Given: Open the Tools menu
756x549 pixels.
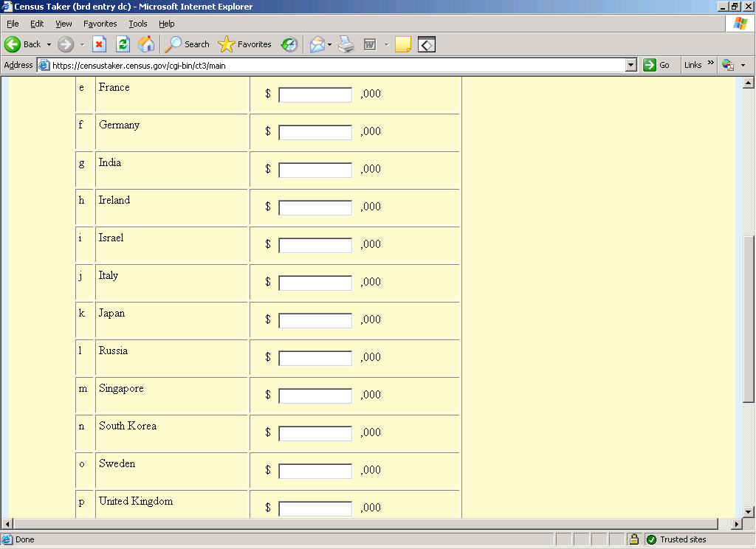Looking at the screenshot, I should 138,24.
